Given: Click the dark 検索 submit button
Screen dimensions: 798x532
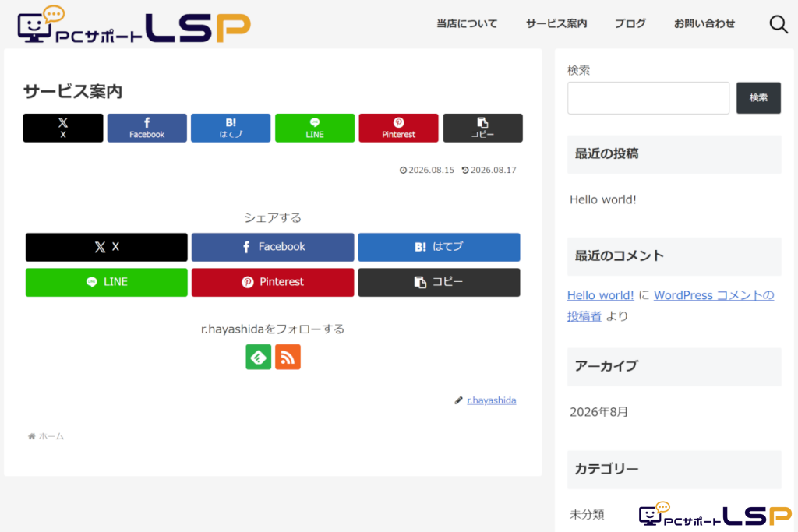Looking at the screenshot, I should 758,97.
